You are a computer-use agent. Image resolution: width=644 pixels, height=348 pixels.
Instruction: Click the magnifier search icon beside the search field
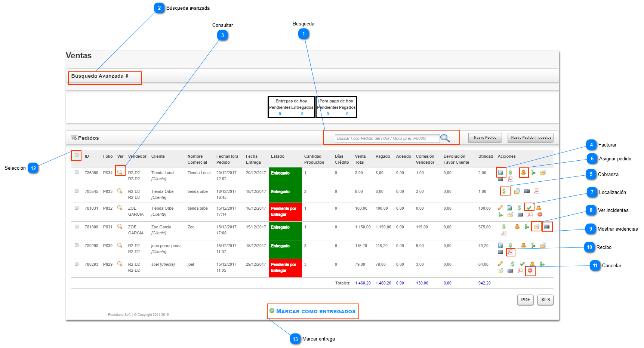point(445,138)
